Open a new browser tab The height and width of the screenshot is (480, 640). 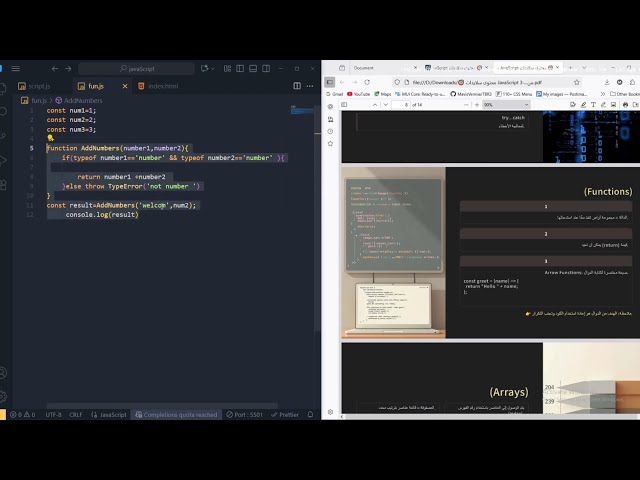coord(570,68)
